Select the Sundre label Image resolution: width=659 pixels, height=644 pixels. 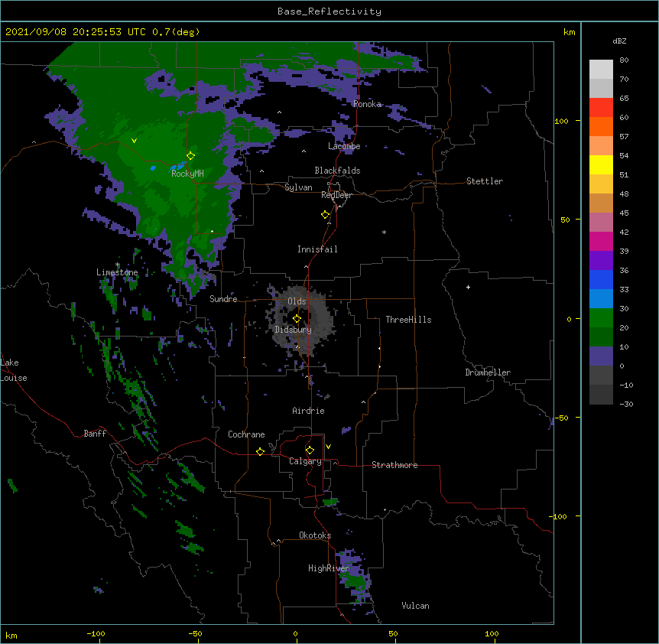tap(223, 299)
